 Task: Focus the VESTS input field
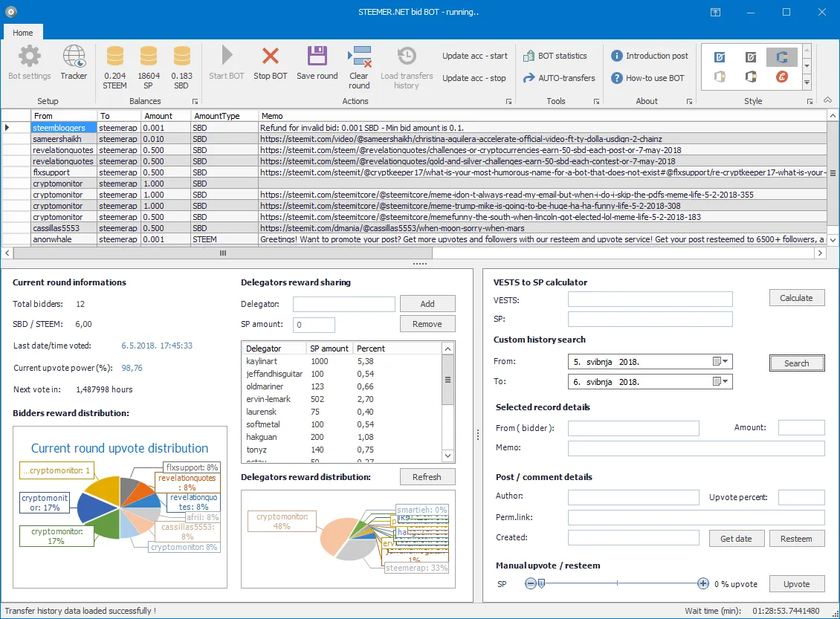[x=650, y=299]
